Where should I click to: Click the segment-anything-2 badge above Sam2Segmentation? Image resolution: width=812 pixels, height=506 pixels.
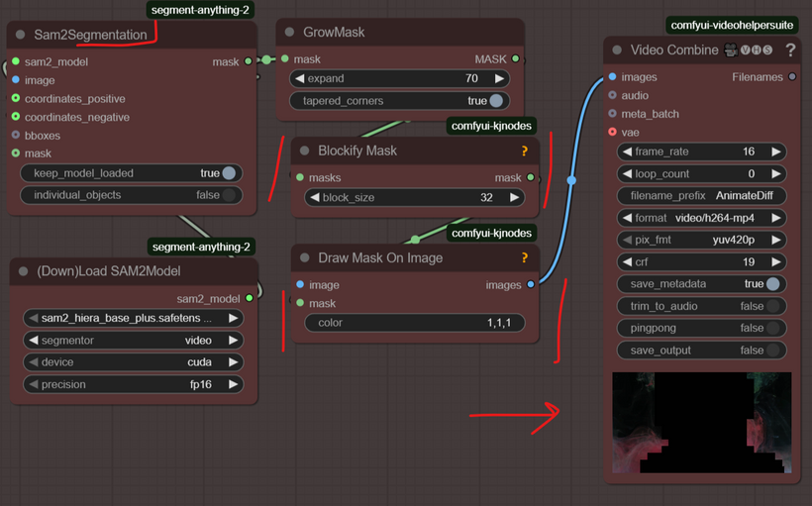click(x=201, y=10)
